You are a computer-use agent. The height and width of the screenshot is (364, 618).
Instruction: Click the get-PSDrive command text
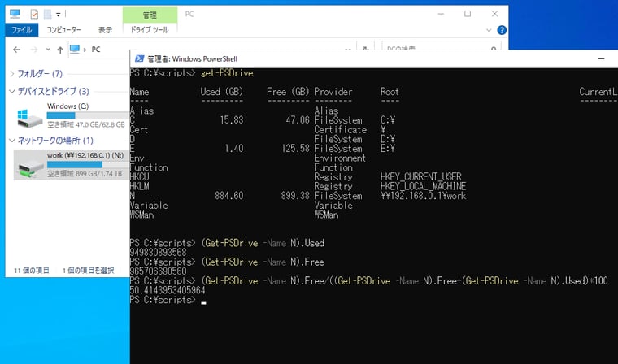coord(227,73)
